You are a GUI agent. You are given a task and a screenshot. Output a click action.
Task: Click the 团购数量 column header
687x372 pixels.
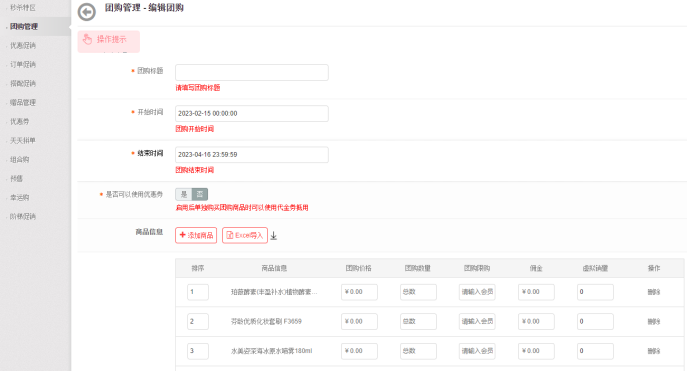[418, 268]
